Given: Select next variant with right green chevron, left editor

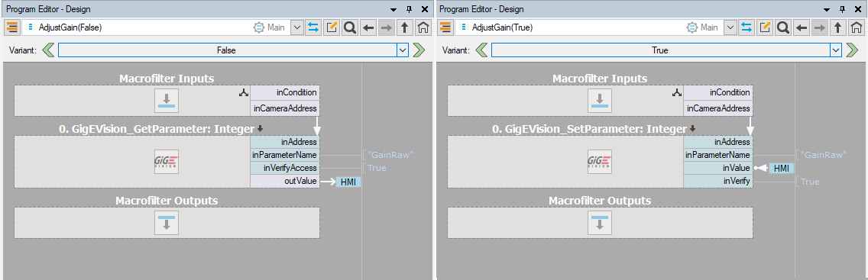Looking at the screenshot, I should pos(419,50).
